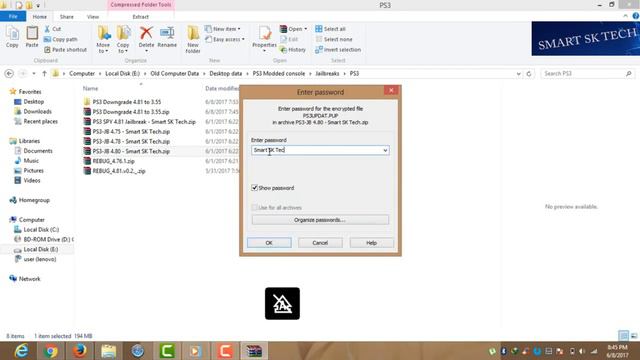Open Downloads in Favorites

click(x=37, y=111)
